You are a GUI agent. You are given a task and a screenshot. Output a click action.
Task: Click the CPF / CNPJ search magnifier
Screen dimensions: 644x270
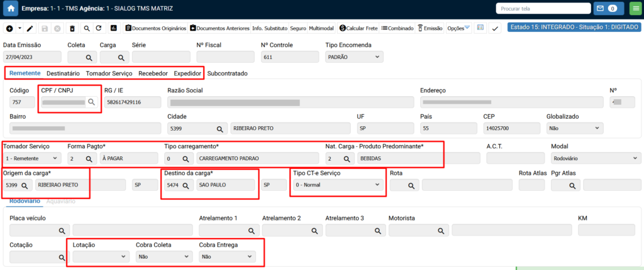click(x=92, y=102)
